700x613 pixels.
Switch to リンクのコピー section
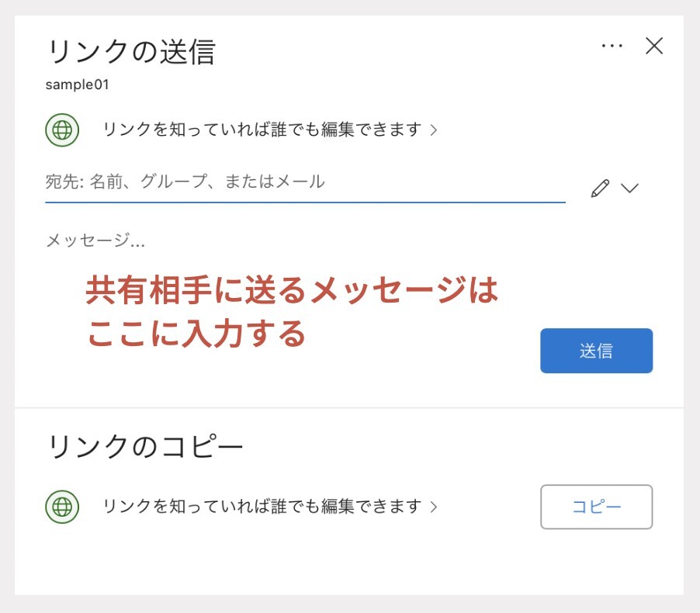144,445
